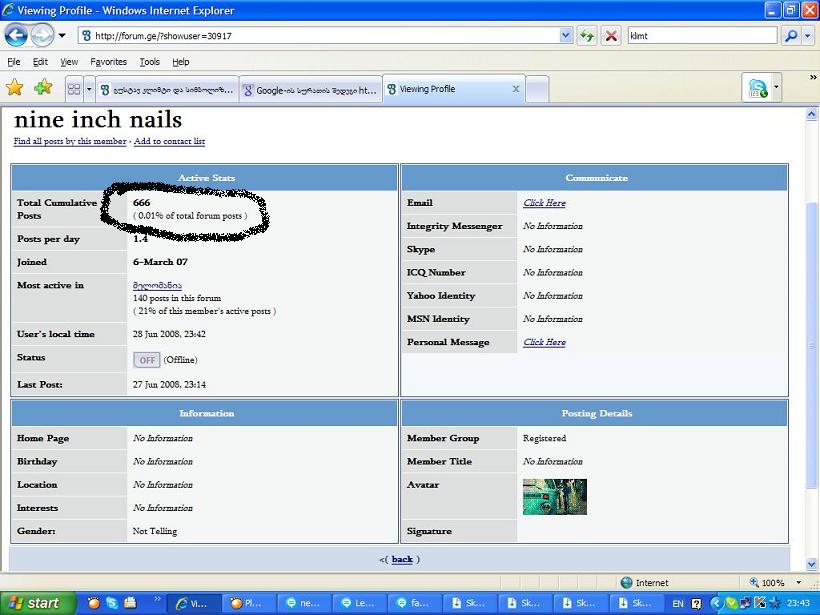This screenshot has height=615, width=820.
Task: Open the Favorites Center star icon
Action: (15, 87)
